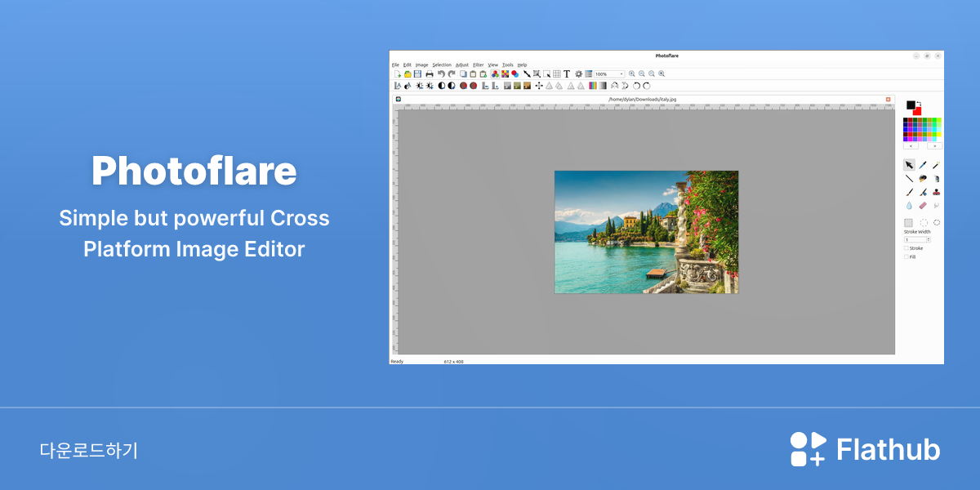
Task: Open the Filter menu
Action: pyautogui.click(x=479, y=65)
